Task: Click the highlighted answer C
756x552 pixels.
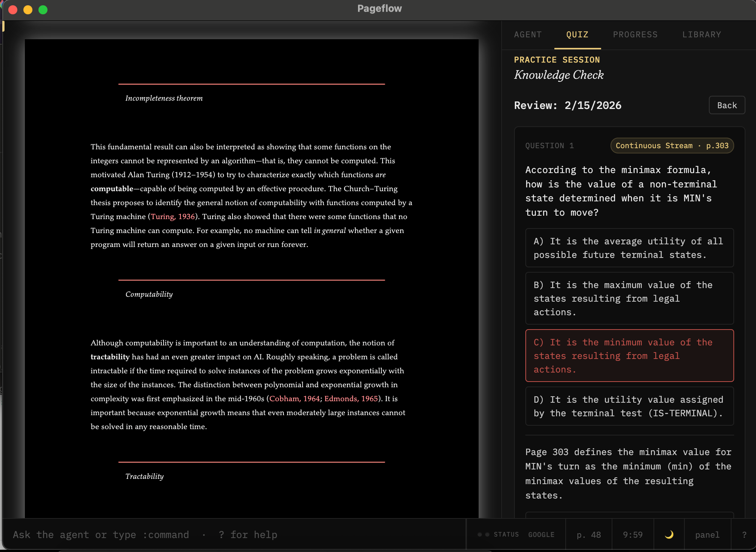Action: (629, 356)
